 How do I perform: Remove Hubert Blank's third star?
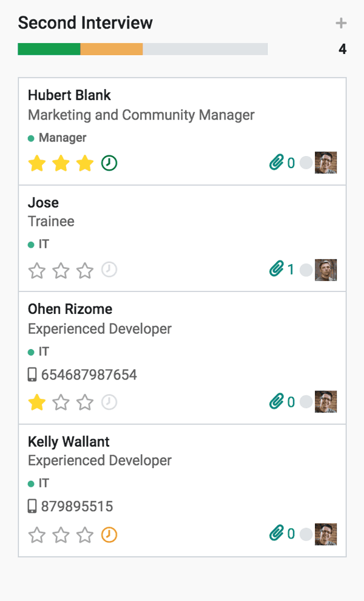coord(85,163)
